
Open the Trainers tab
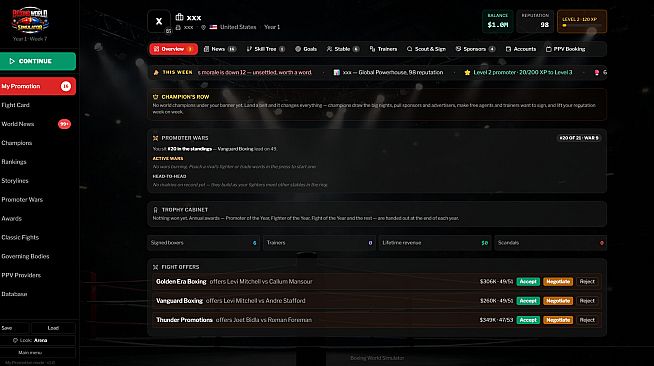click(x=383, y=49)
